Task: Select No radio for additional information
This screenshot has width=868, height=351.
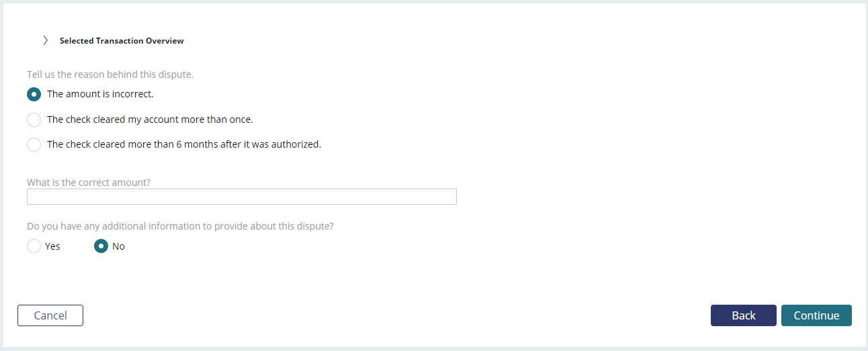Action: tap(101, 246)
